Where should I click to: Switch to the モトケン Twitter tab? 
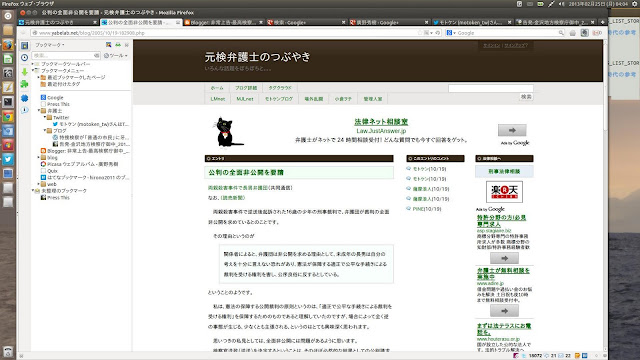pyautogui.click(x=472, y=22)
